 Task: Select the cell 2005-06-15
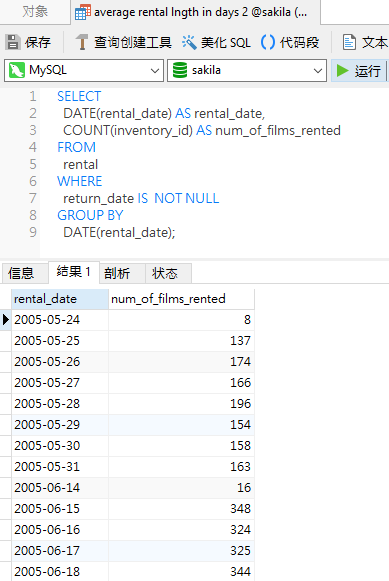60,508
